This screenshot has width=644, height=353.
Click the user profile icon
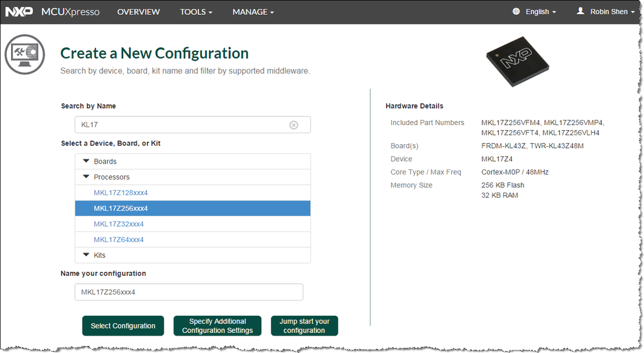[580, 11]
